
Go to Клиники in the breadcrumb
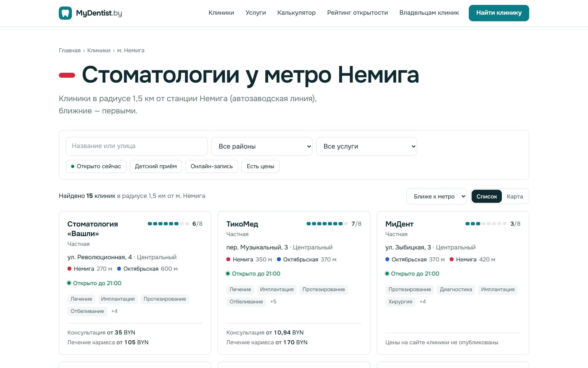99,50
